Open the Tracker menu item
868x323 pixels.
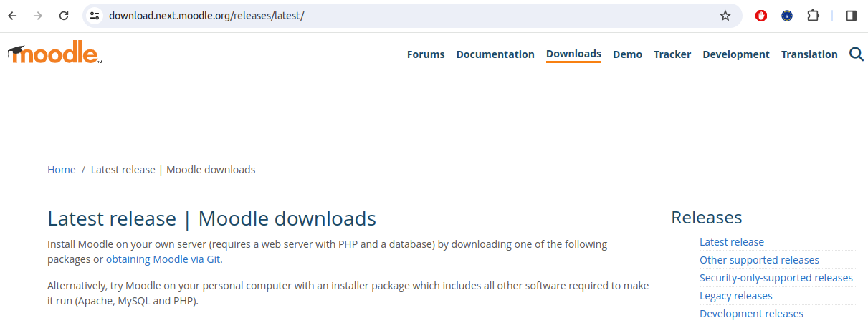(672, 54)
